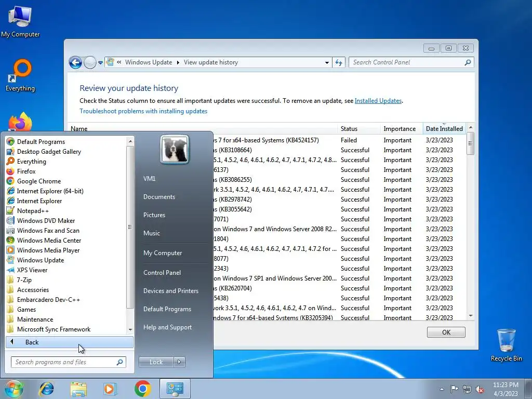Open Action Center flag in the system tray

[x=454, y=389]
